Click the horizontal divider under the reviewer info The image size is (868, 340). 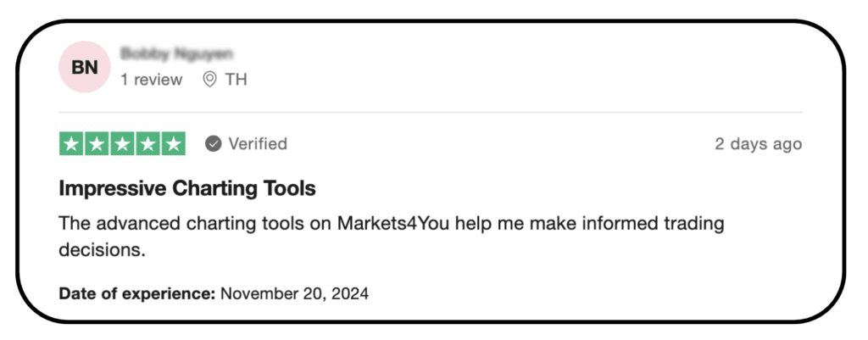(x=431, y=112)
